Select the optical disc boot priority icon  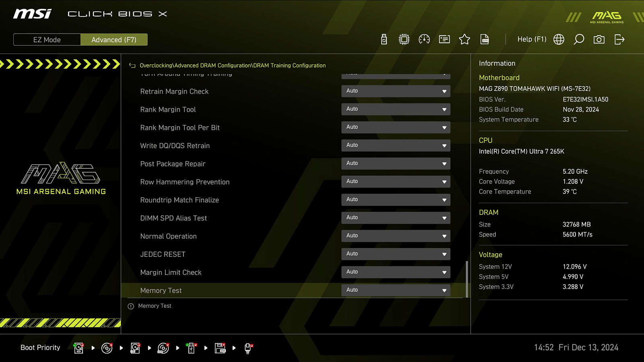pos(107,348)
